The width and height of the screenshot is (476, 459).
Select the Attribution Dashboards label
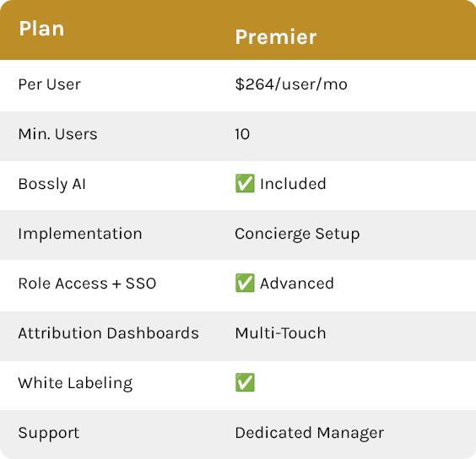pos(108,333)
